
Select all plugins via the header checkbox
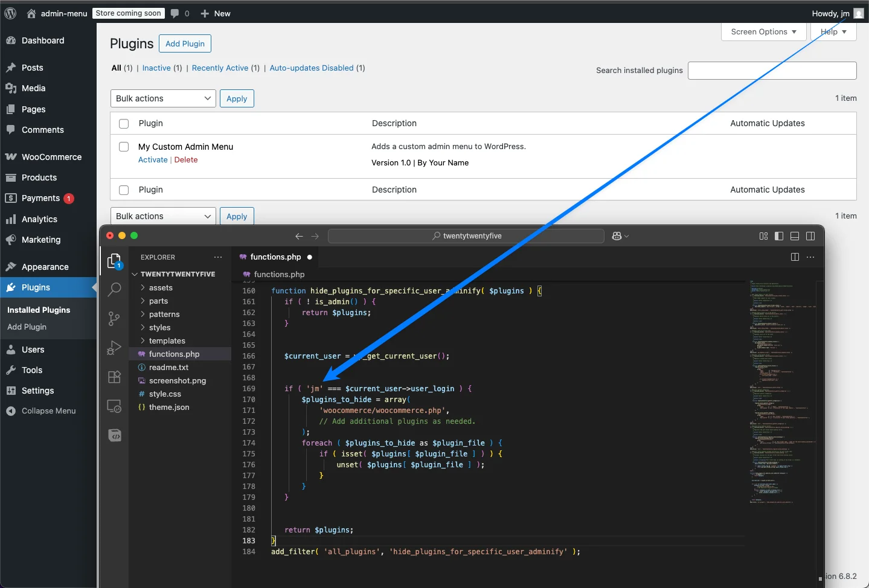tap(123, 123)
